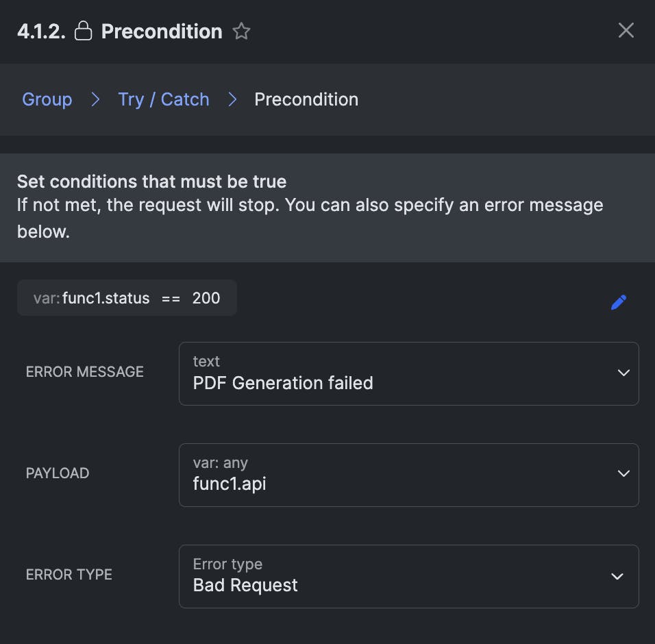Image resolution: width=655 pixels, height=644 pixels.
Task: Click the Precondition breadcrumb item
Action: click(x=306, y=99)
